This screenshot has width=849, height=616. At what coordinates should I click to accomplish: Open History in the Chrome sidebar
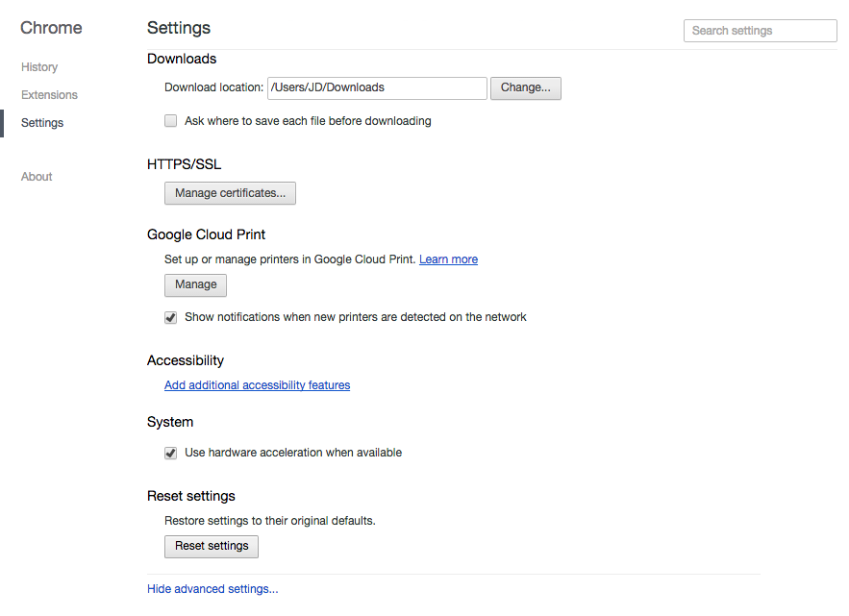click(x=39, y=67)
